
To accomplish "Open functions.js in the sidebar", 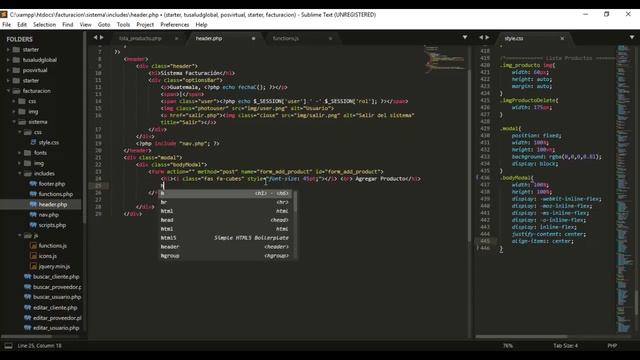I will 53,246.
